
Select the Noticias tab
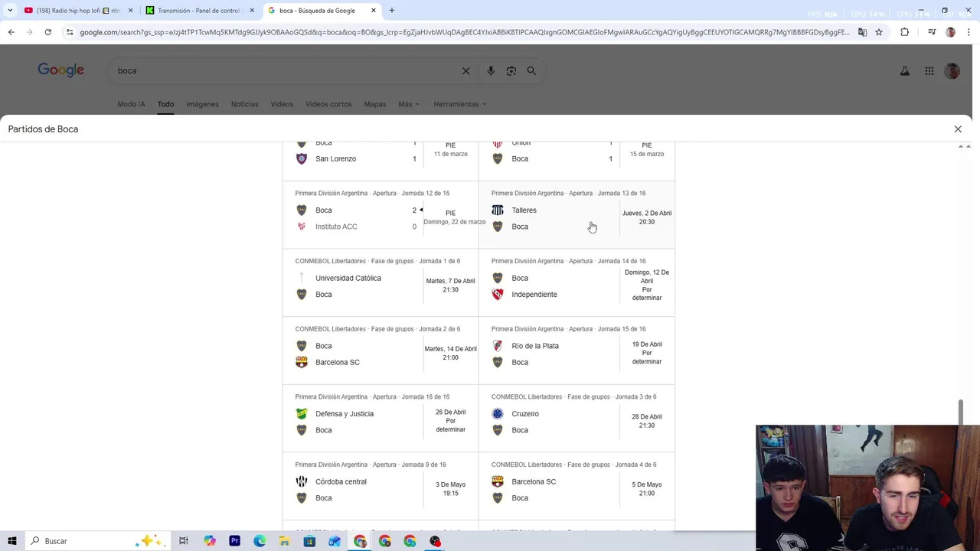[245, 104]
